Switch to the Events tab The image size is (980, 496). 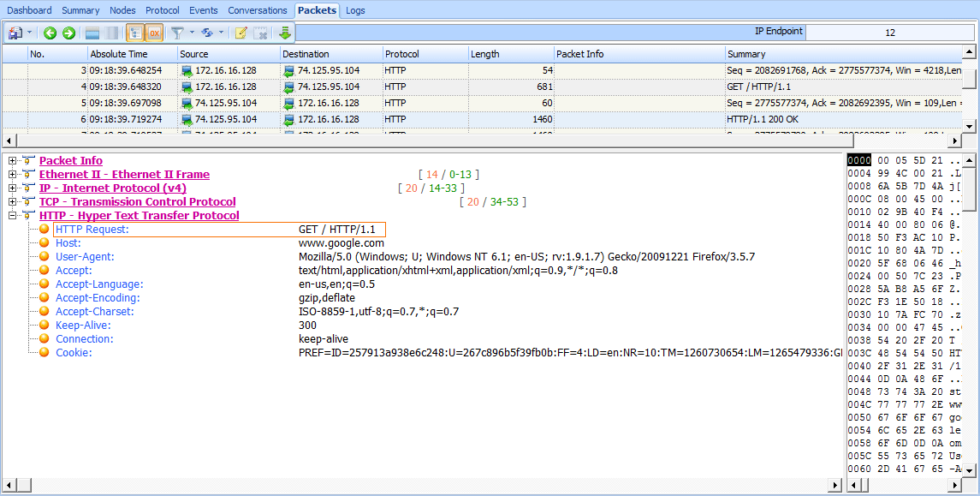(x=203, y=10)
